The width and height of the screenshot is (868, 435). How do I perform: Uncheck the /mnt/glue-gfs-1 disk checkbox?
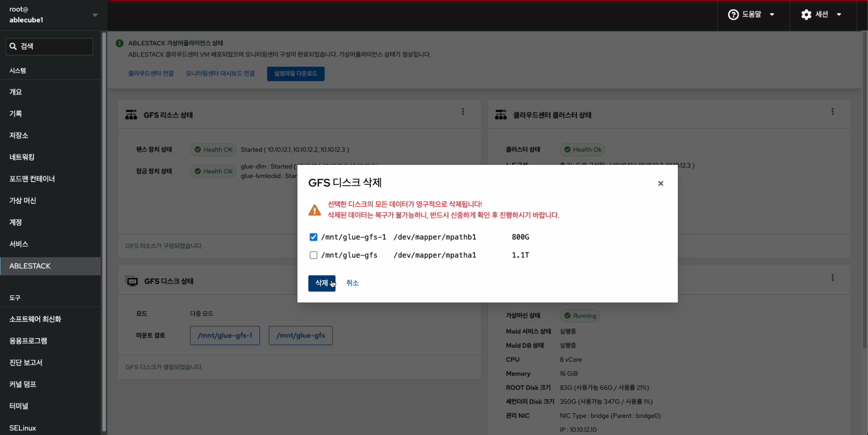tap(314, 237)
